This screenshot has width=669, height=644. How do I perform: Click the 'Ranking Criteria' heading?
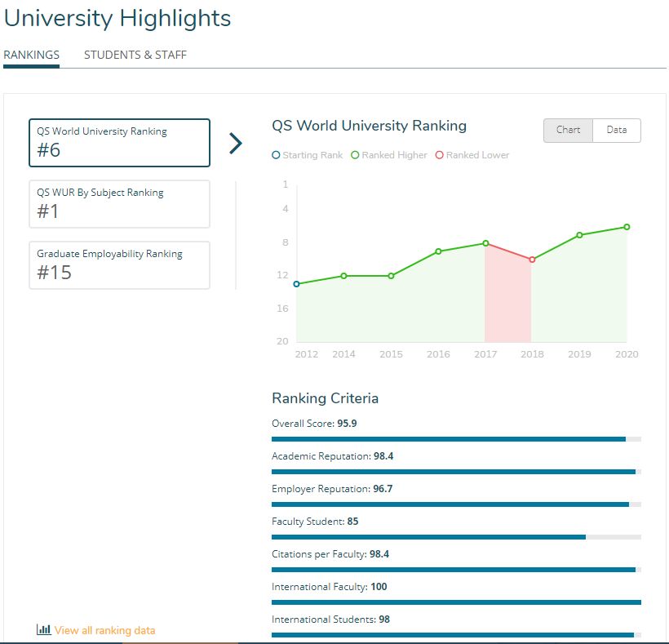click(x=325, y=398)
